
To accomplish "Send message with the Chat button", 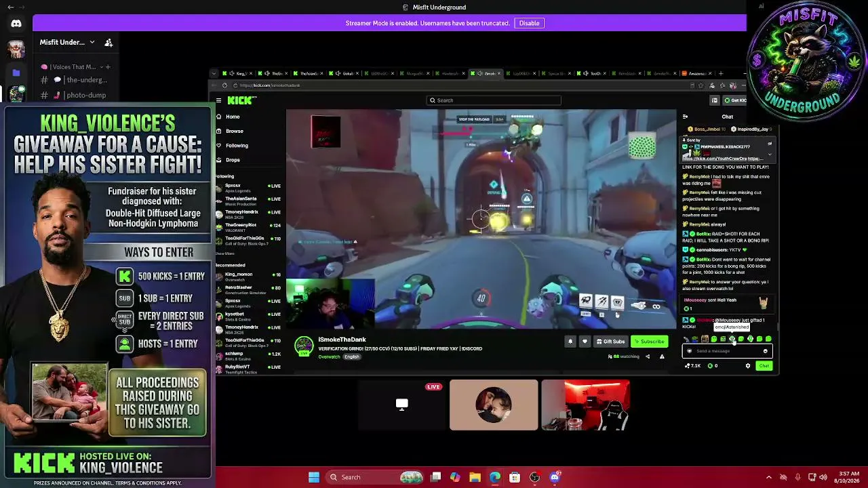I will [764, 366].
